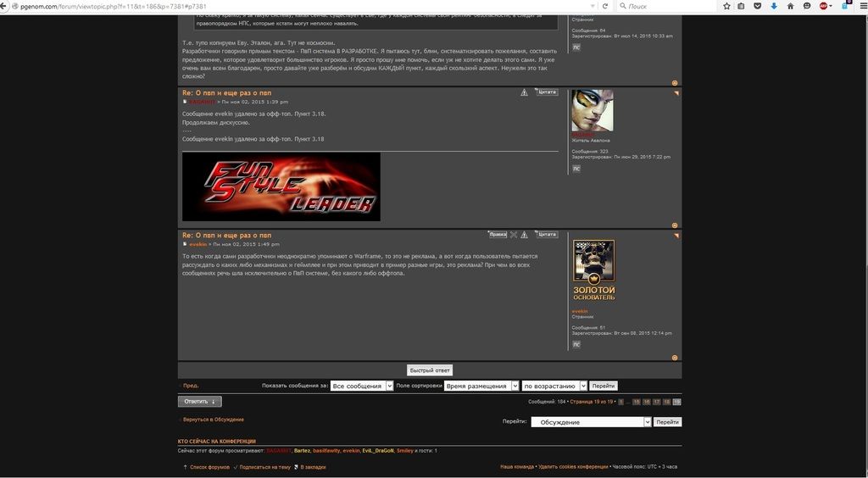This screenshot has height=478, width=868.
Task: Open 'Список форумов' link
Action: 209,467
